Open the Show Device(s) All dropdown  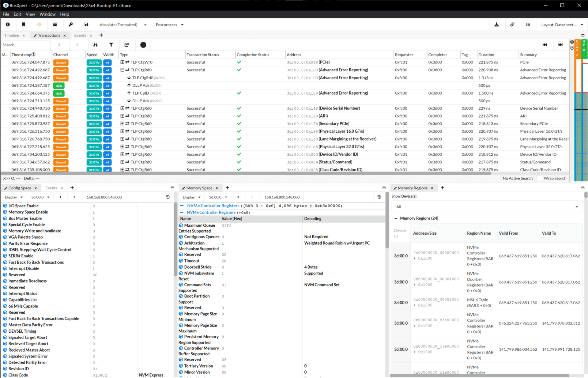(x=487, y=207)
